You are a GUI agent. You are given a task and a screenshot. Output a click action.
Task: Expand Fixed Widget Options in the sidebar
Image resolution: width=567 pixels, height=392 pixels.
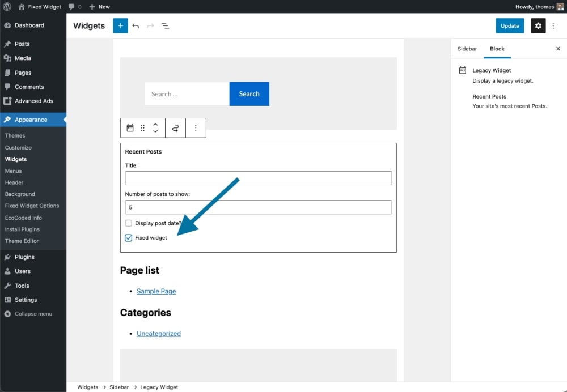click(32, 206)
